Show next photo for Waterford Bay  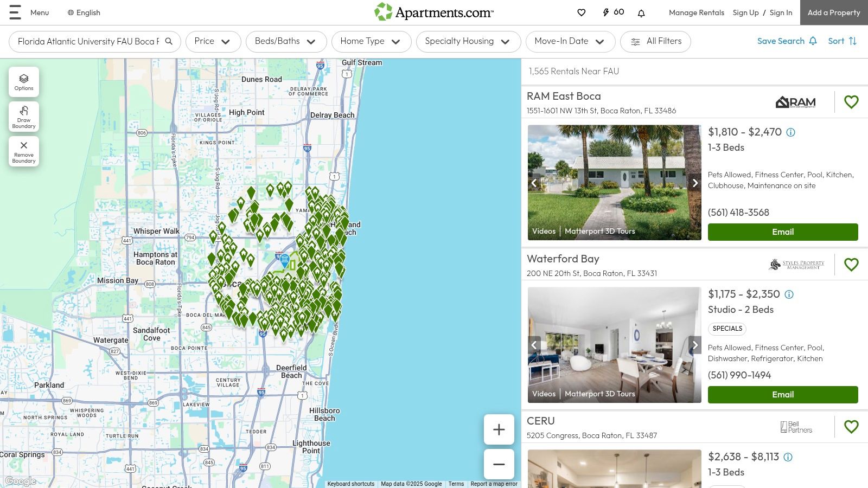(x=695, y=345)
